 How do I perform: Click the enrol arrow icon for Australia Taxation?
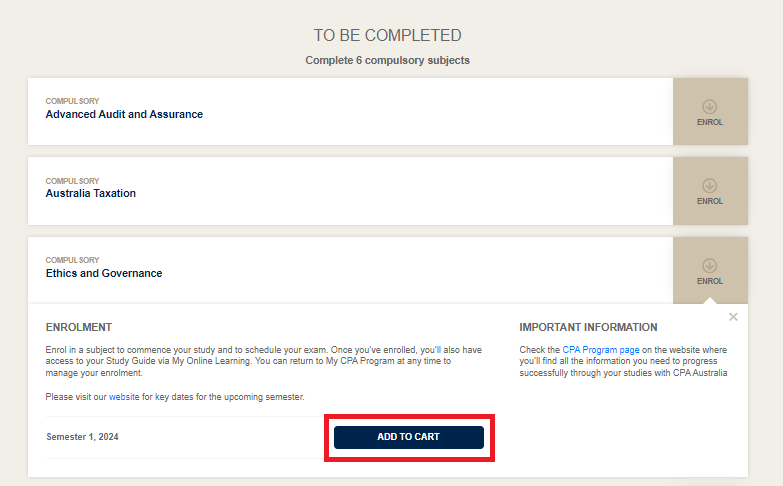(x=710, y=185)
